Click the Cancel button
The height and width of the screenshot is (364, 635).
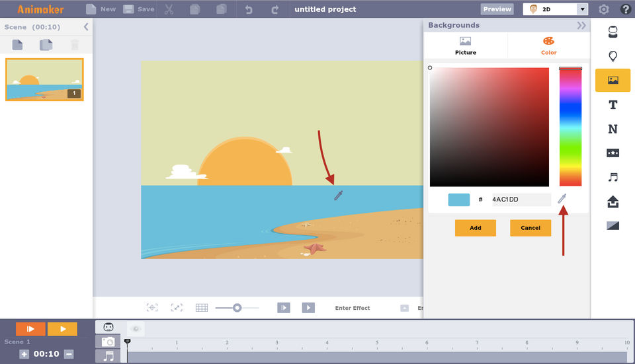(530, 228)
